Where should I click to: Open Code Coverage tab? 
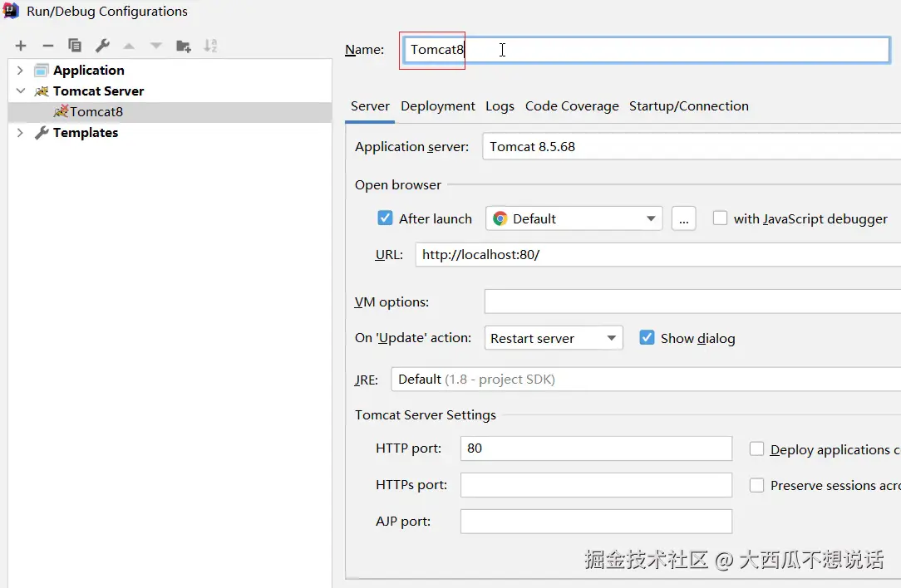pyautogui.click(x=572, y=106)
